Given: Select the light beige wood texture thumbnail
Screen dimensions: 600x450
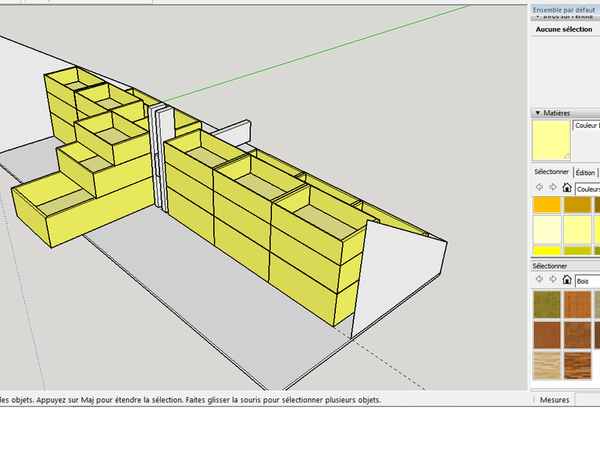Looking at the screenshot, I should pos(546,365).
